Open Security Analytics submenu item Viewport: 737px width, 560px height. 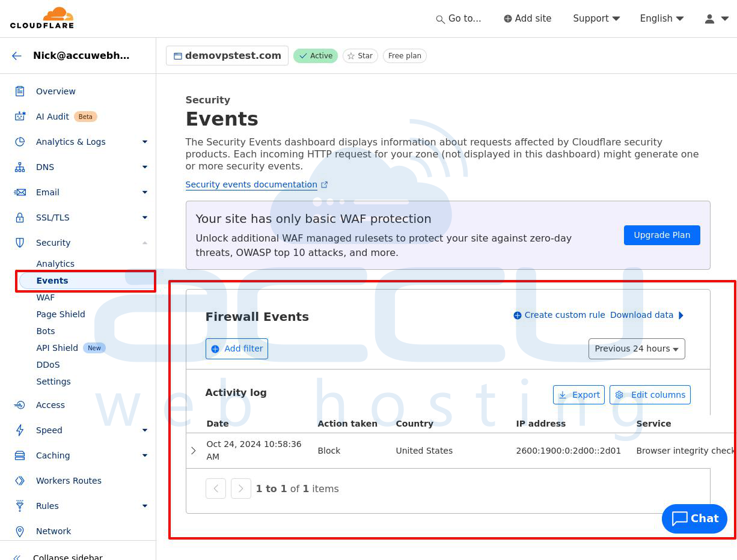coord(55,264)
